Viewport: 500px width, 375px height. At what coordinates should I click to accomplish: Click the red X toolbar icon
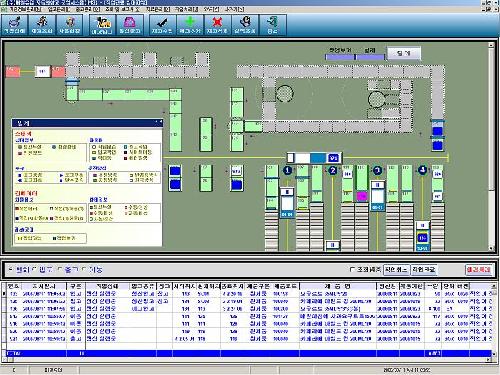[217, 25]
